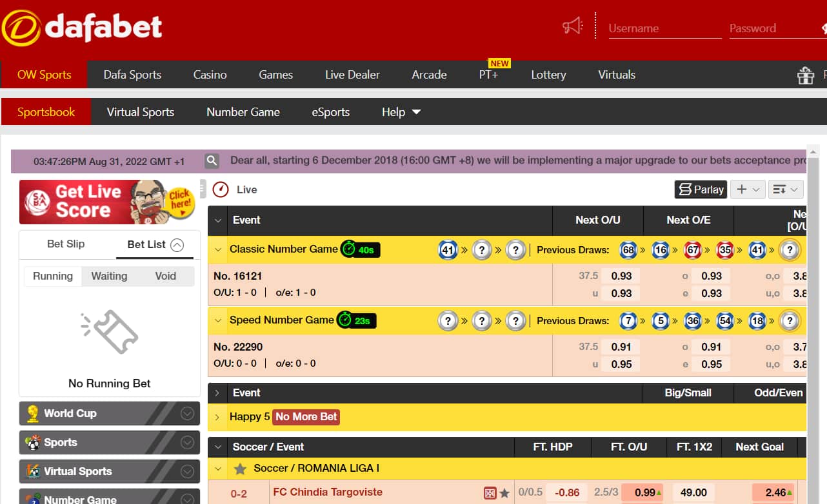Click Speed Number Game previous draw ball 18
Viewport: 827px width, 504px height.
click(x=757, y=320)
